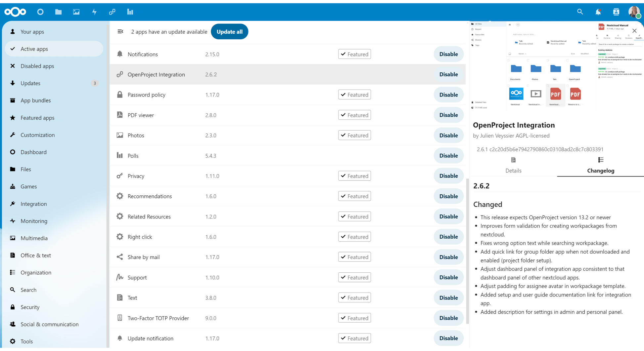
Task: Open the Files app folder icon in header
Action: point(59,12)
